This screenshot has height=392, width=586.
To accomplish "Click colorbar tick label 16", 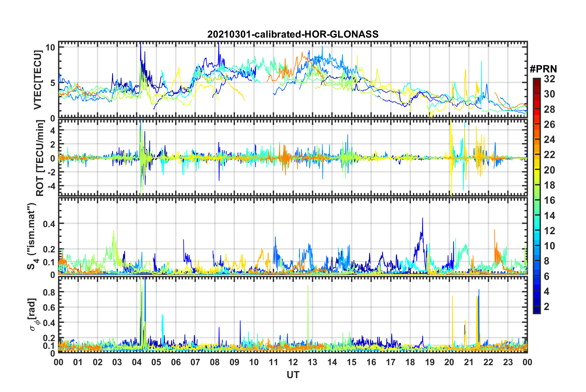I will [x=549, y=200].
